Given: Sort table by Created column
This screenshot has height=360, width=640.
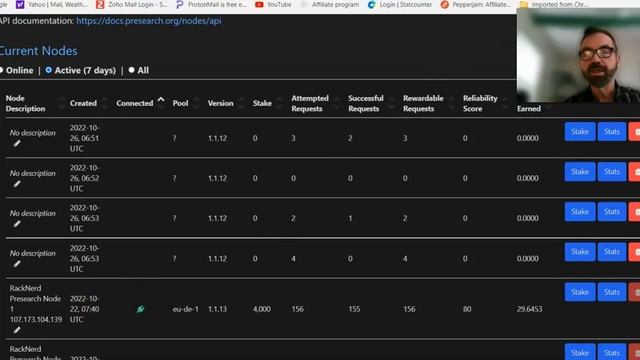Looking at the screenshot, I should 89,103.
